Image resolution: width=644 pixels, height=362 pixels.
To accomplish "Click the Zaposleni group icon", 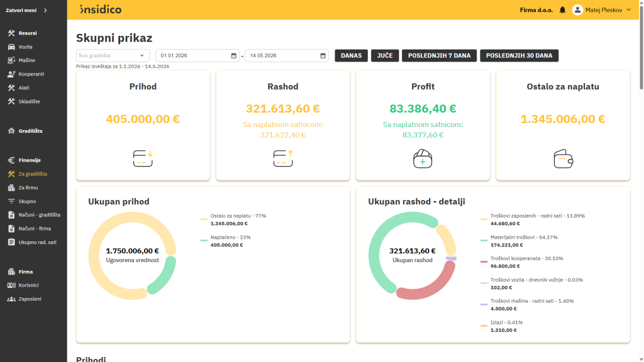I will tap(11, 299).
